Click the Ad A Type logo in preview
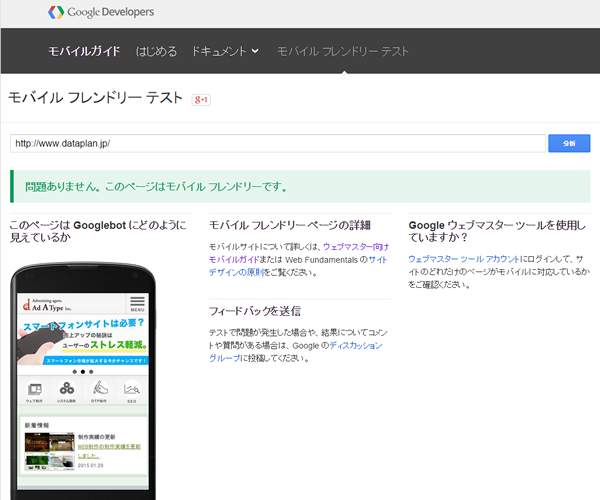The width and height of the screenshot is (600, 500). (47, 305)
